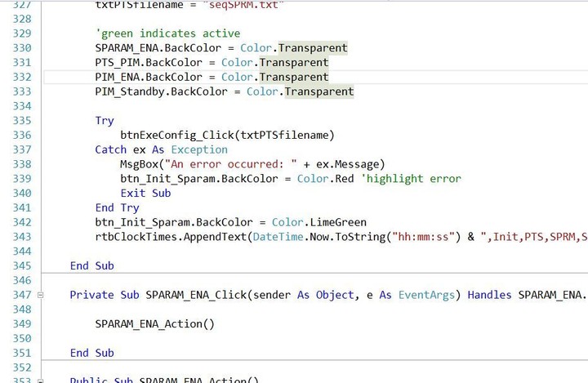The height and width of the screenshot is (383, 588).
Task: Click the SPARAM_ENA_Action() call on line 349
Action: point(154,323)
